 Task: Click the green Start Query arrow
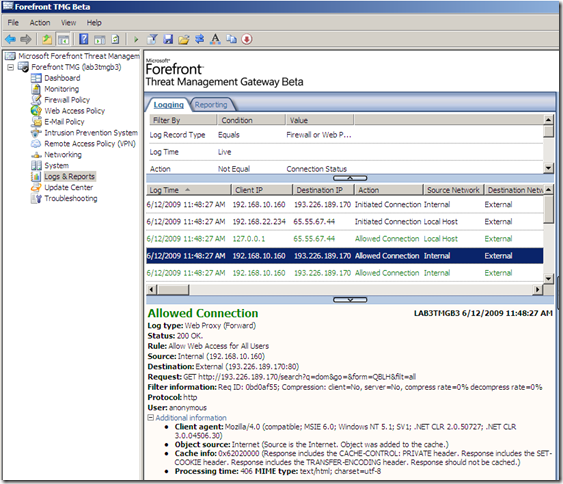pyautogui.click(x=136, y=39)
